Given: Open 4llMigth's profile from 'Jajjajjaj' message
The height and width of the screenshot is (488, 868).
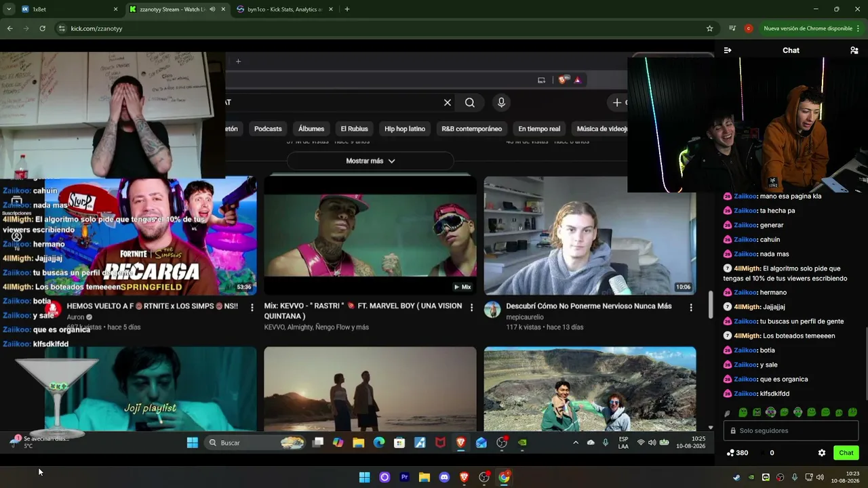Looking at the screenshot, I should tap(747, 307).
